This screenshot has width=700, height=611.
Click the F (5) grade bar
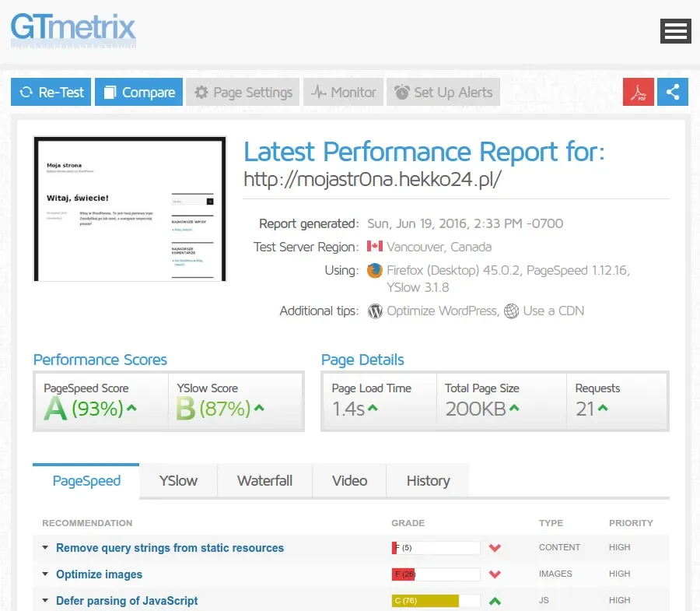pos(436,548)
